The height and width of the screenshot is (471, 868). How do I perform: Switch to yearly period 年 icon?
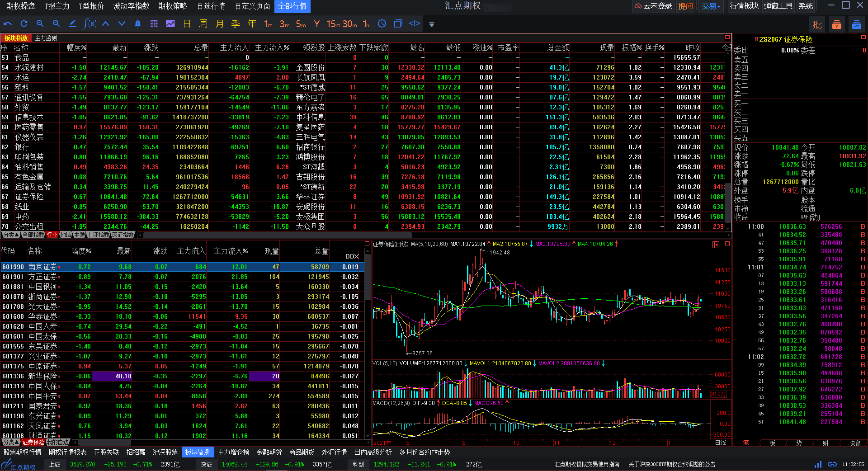coord(252,24)
